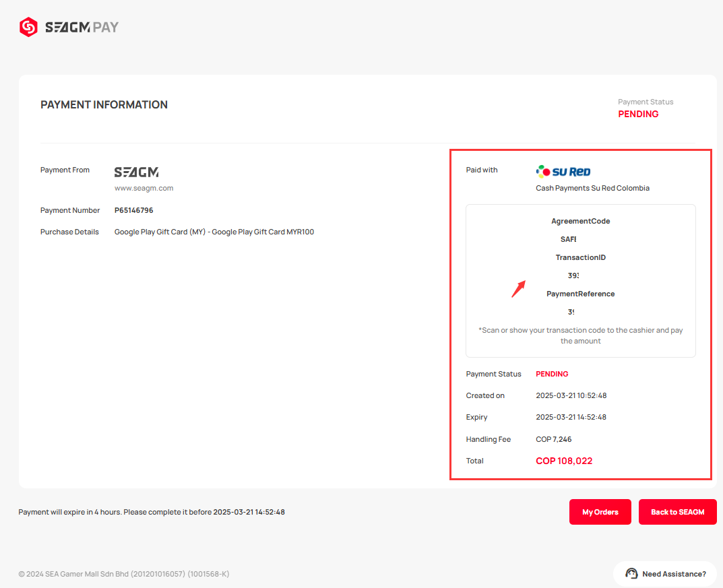Viewport: 723px width, 588px height.
Task: Click the PaymentReference label
Action: [581, 294]
